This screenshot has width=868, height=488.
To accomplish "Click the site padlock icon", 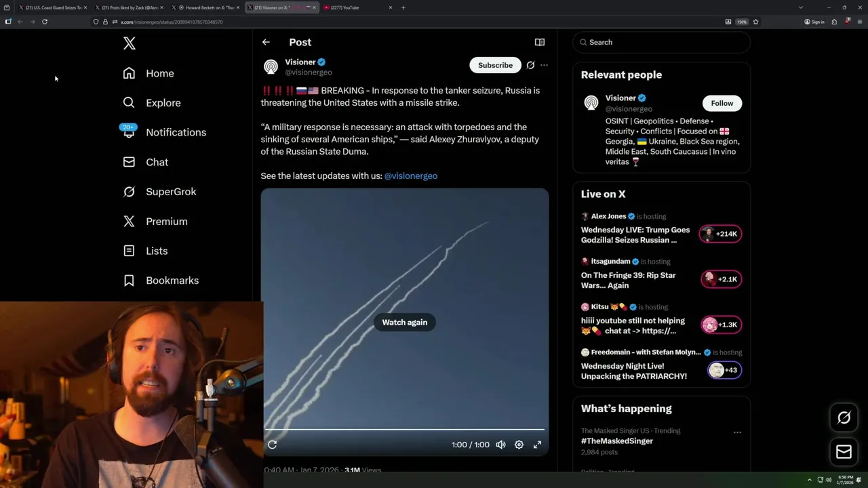I will (105, 22).
